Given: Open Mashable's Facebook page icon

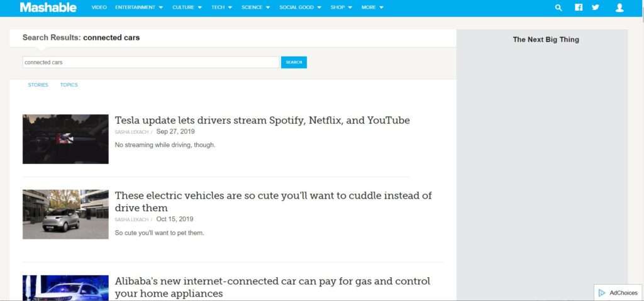Looking at the screenshot, I should 579,8.
